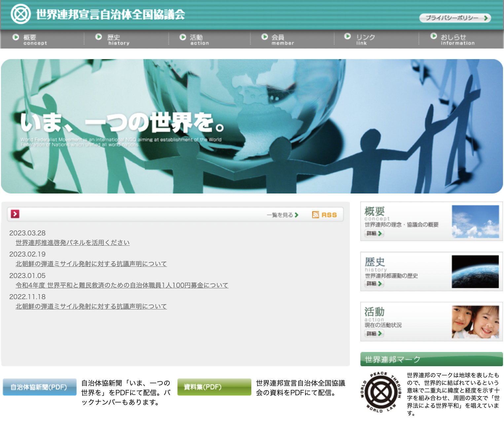Open 2022.11.18 北朝鮮の弾道ミサイル抗議声明 link

(91, 306)
